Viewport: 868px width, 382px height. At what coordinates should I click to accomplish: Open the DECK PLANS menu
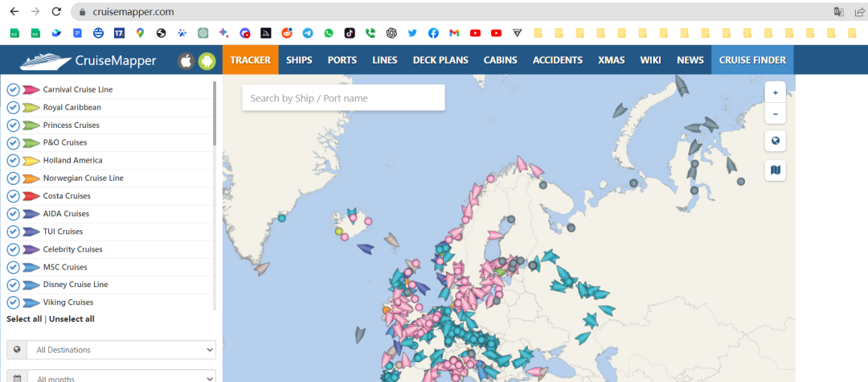(440, 60)
